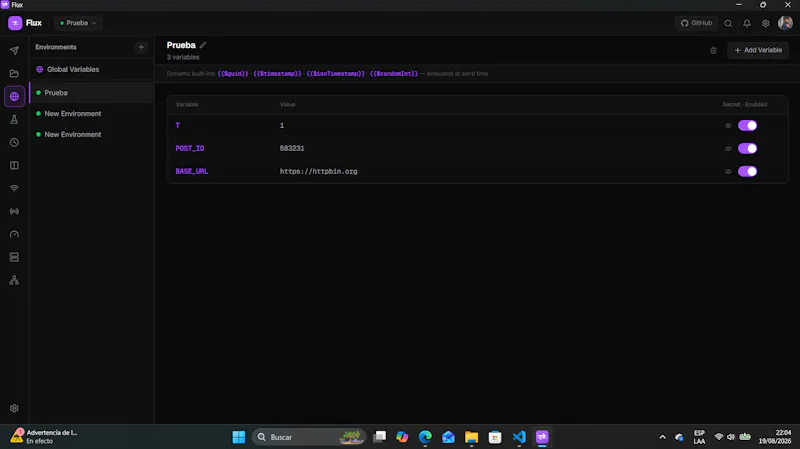Open the user avatar profile menu
Viewport: 800px width, 449px height.
tap(785, 23)
